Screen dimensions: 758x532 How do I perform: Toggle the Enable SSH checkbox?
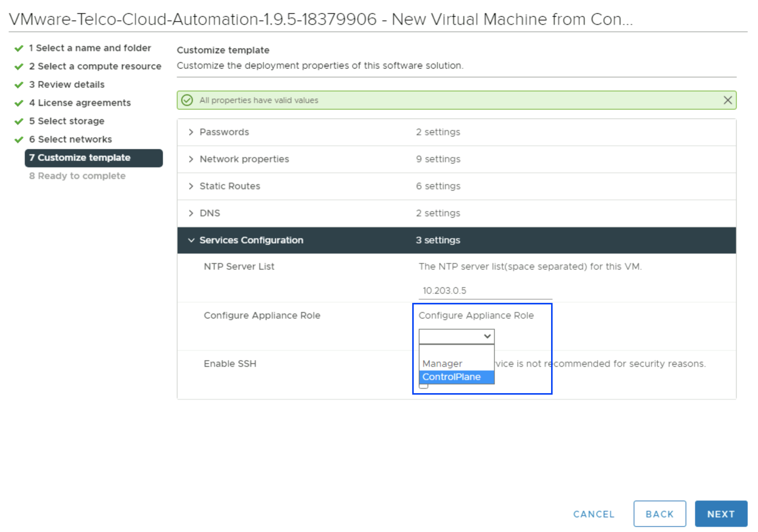423,387
